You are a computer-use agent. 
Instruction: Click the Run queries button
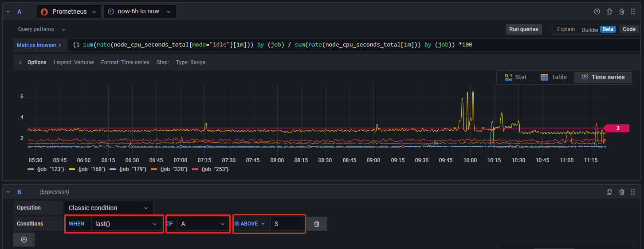523,29
